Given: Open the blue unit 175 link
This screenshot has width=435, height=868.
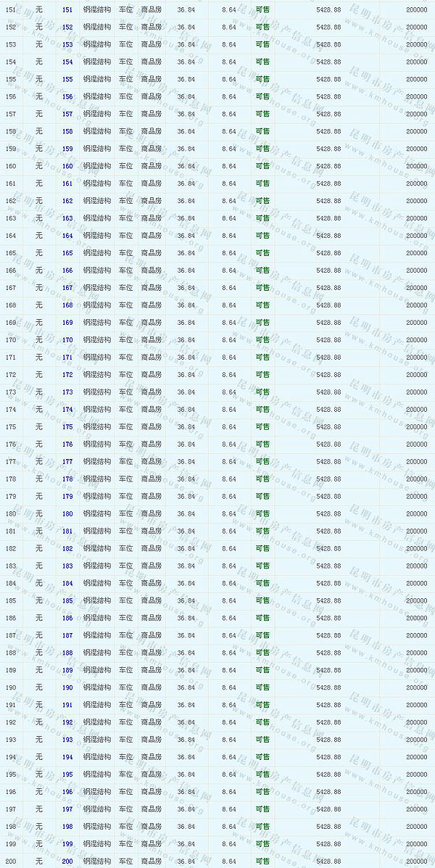Looking at the screenshot, I should coord(67,427).
